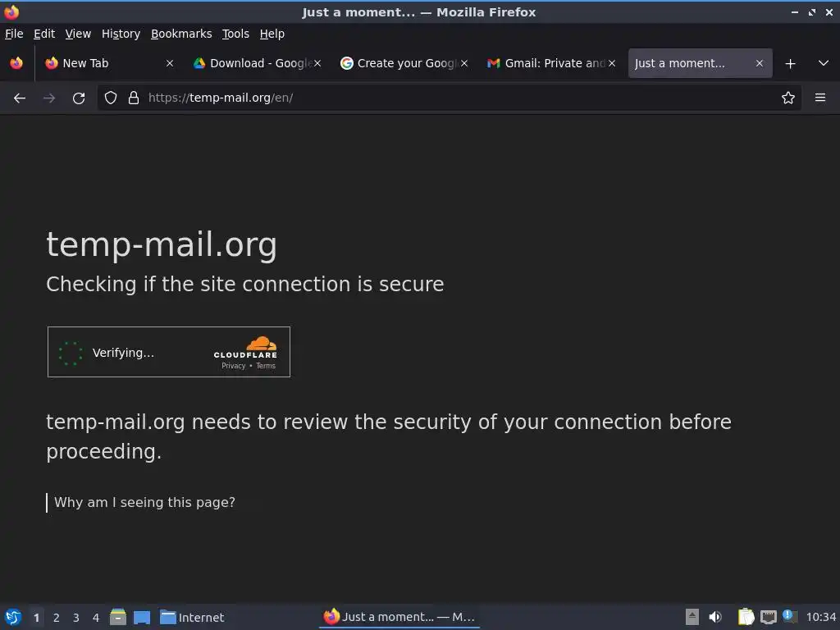The height and width of the screenshot is (630, 840).
Task: Maximize the Firefox window
Action: click(812, 11)
